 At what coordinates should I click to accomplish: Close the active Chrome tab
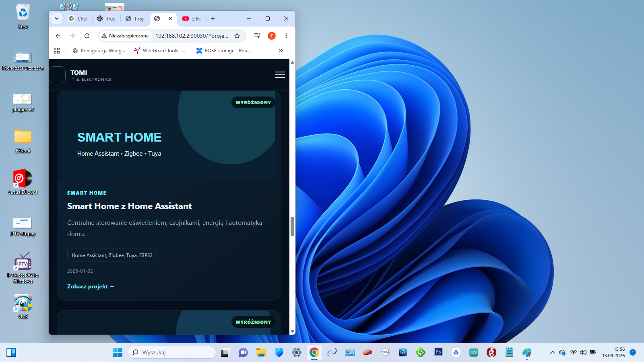(x=170, y=19)
